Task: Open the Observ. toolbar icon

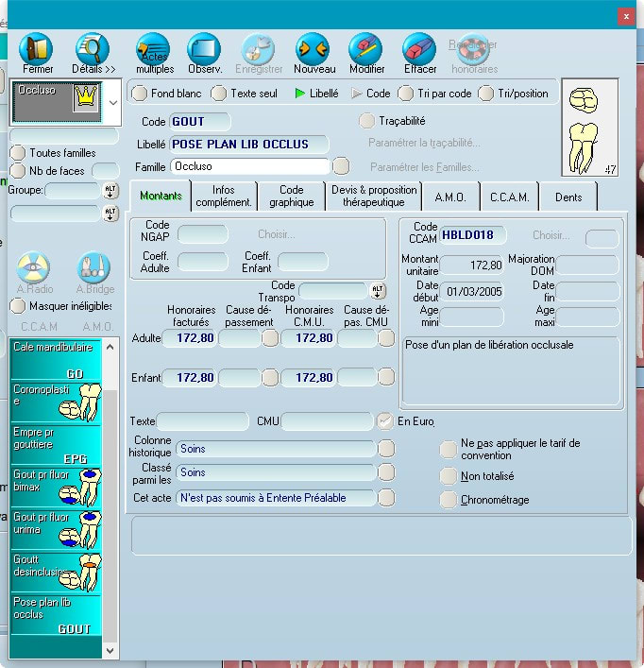Action: 204,49
